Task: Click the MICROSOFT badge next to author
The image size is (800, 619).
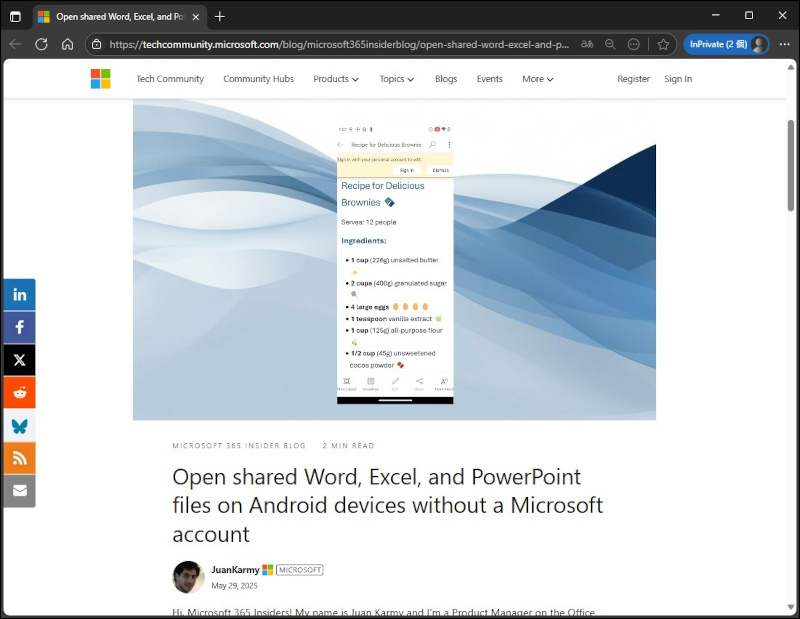Action: [299, 570]
